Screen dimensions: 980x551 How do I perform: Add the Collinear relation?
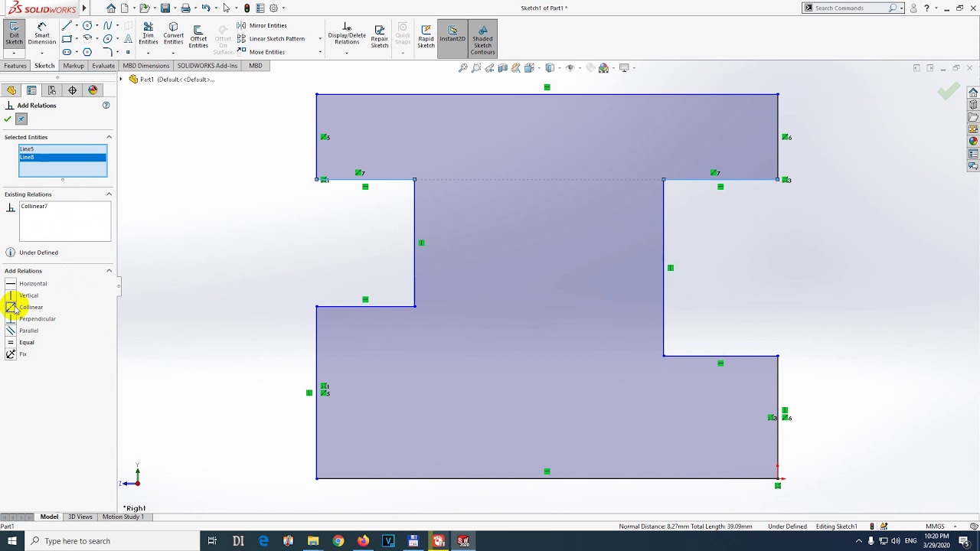coord(24,307)
